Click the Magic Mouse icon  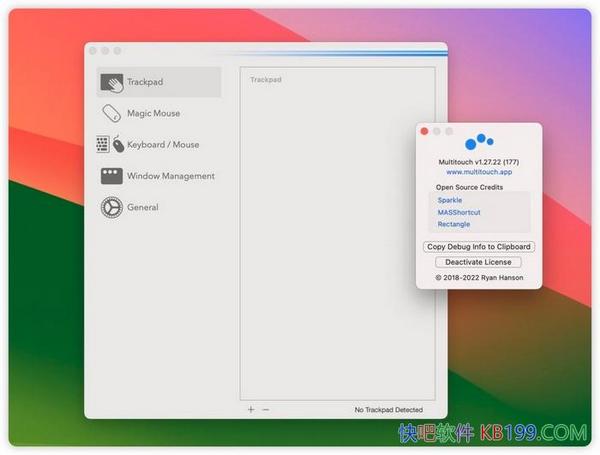(x=111, y=113)
